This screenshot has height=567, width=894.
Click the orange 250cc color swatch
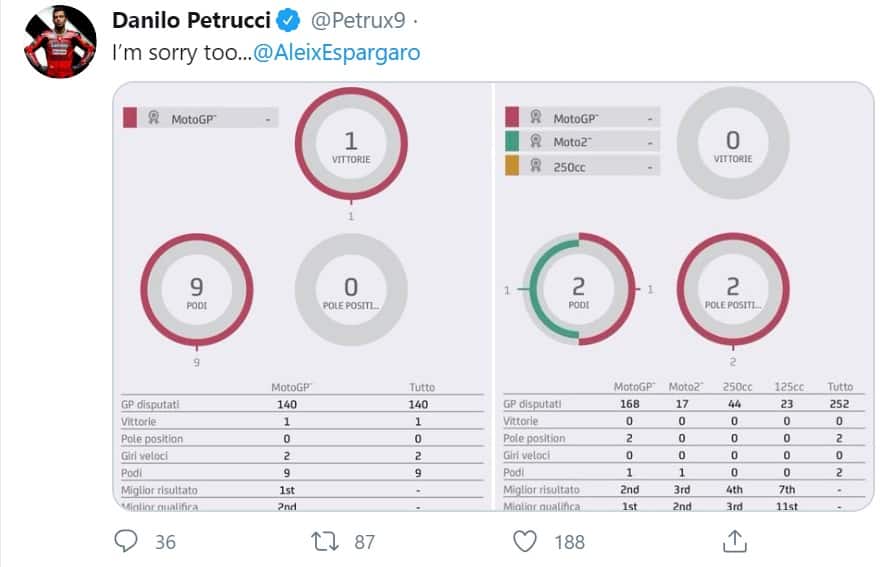(513, 166)
